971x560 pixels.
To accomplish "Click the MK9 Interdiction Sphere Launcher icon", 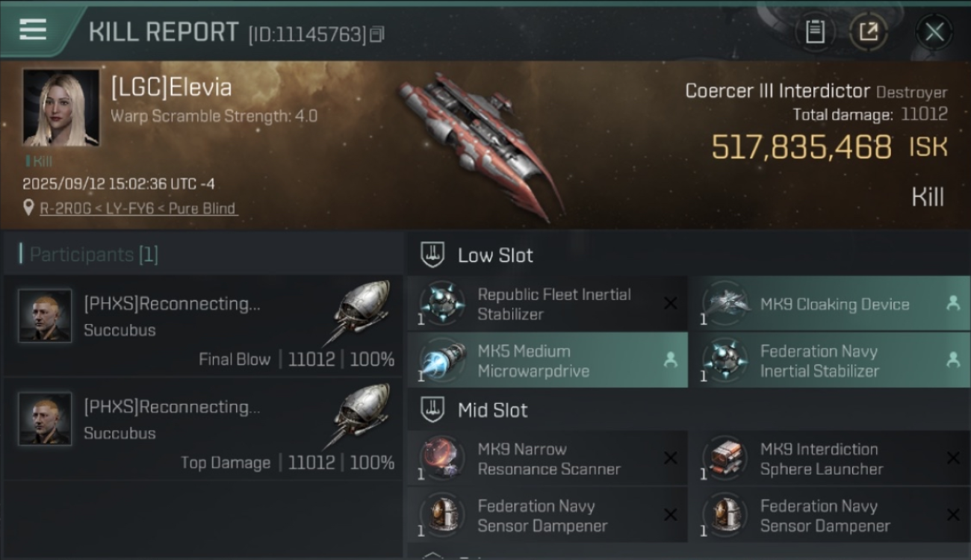I will click(x=725, y=458).
